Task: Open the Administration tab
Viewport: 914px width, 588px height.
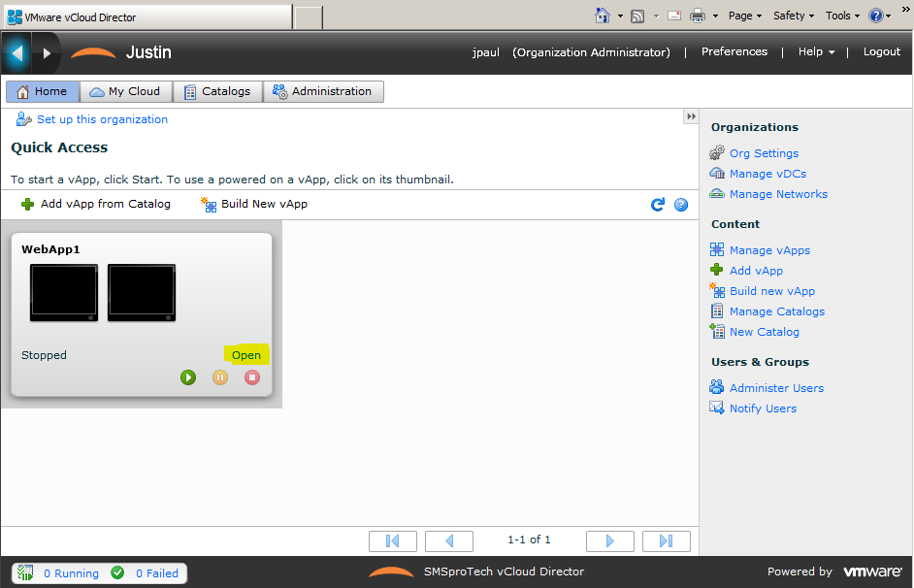Action: coord(323,91)
